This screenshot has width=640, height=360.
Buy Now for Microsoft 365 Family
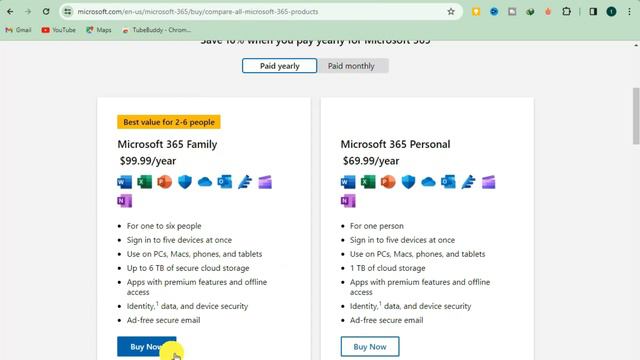tap(147, 347)
